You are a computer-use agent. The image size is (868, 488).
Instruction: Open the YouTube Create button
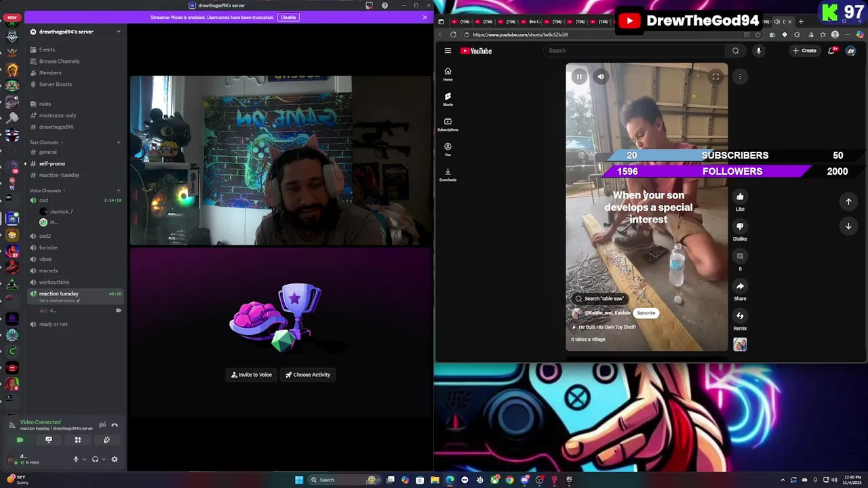pyautogui.click(x=805, y=51)
